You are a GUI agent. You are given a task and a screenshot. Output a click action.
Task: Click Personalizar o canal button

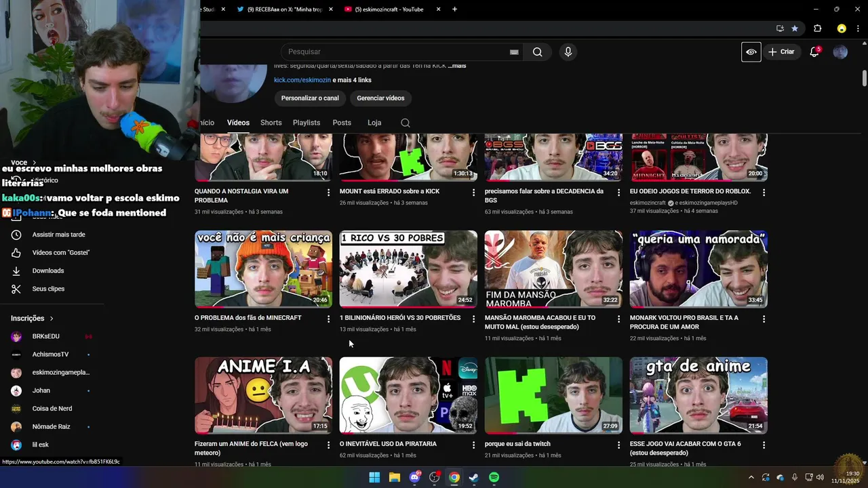310,98
